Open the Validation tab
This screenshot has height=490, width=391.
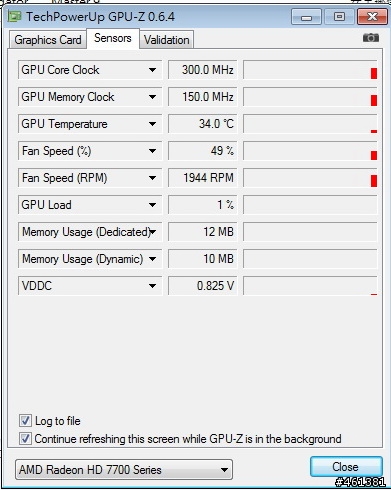[x=166, y=40]
